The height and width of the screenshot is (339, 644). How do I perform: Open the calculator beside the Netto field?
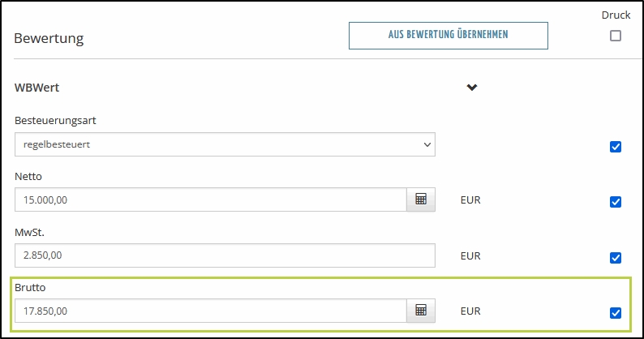coord(421,200)
